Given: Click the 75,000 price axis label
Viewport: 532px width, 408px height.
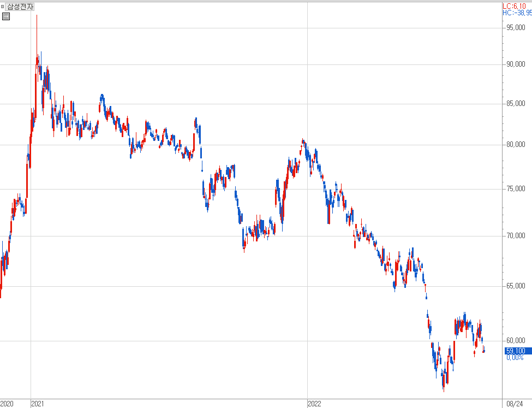Looking at the screenshot, I should (516, 189).
